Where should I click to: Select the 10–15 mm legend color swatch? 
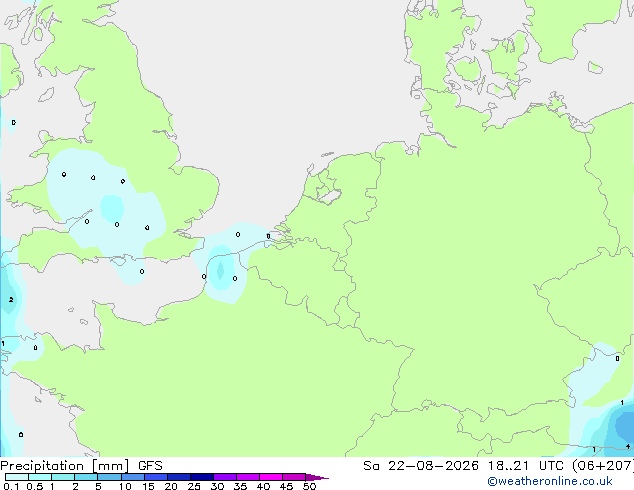(132, 477)
